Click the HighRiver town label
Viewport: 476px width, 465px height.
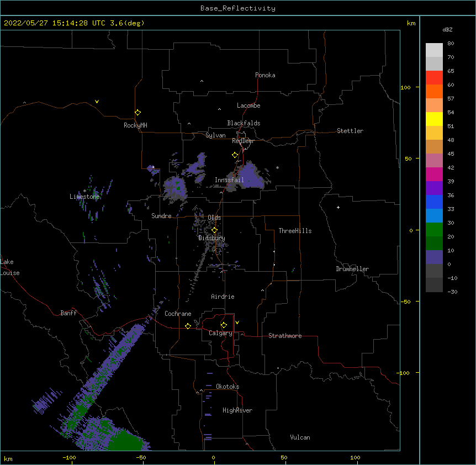237,410
